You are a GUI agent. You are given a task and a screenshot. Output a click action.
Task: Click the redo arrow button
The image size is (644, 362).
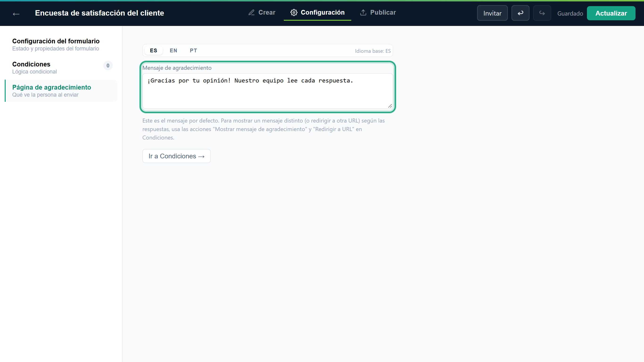542,13
